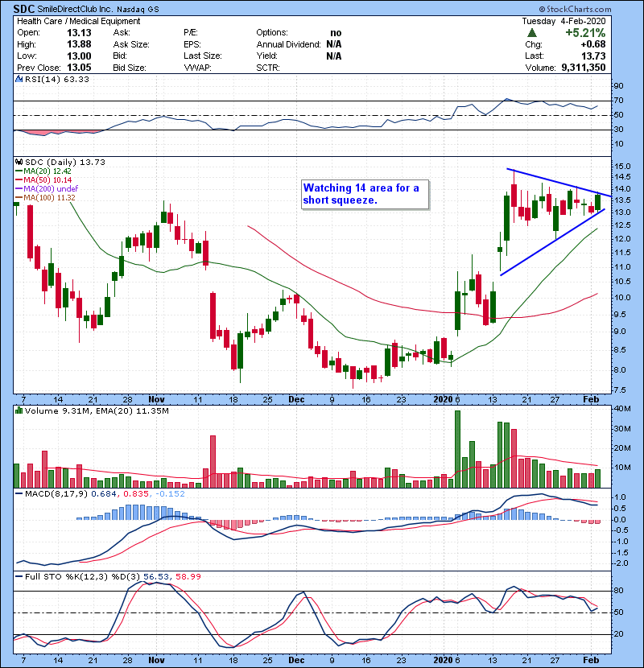The height and width of the screenshot is (668, 644).
Task: Click the MA(20) 12.42 legend entry
Action: click(43, 171)
